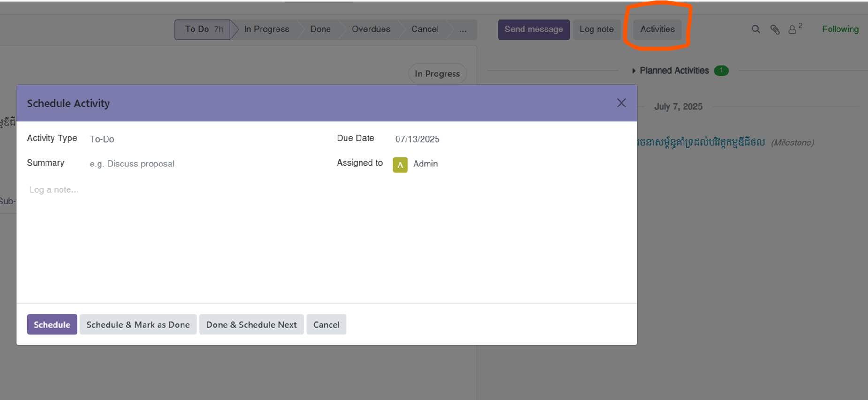Click Schedule & Mark as Done

point(138,325)
